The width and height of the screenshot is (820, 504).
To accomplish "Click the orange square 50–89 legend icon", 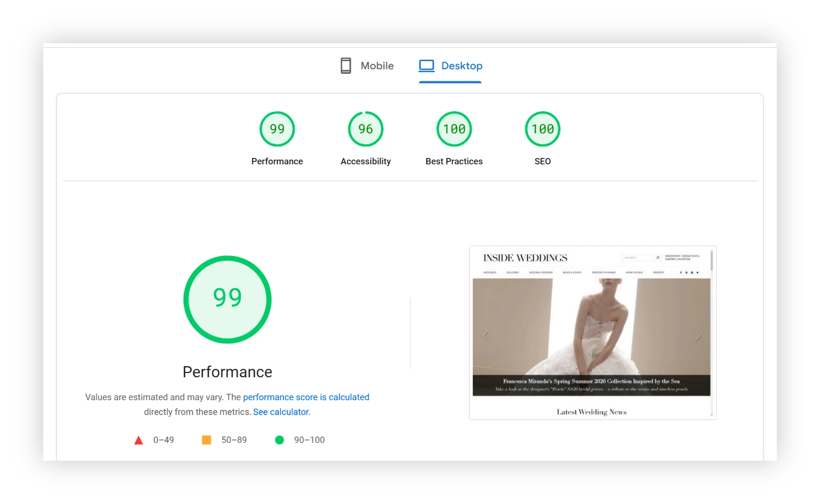I will [206, 440].
